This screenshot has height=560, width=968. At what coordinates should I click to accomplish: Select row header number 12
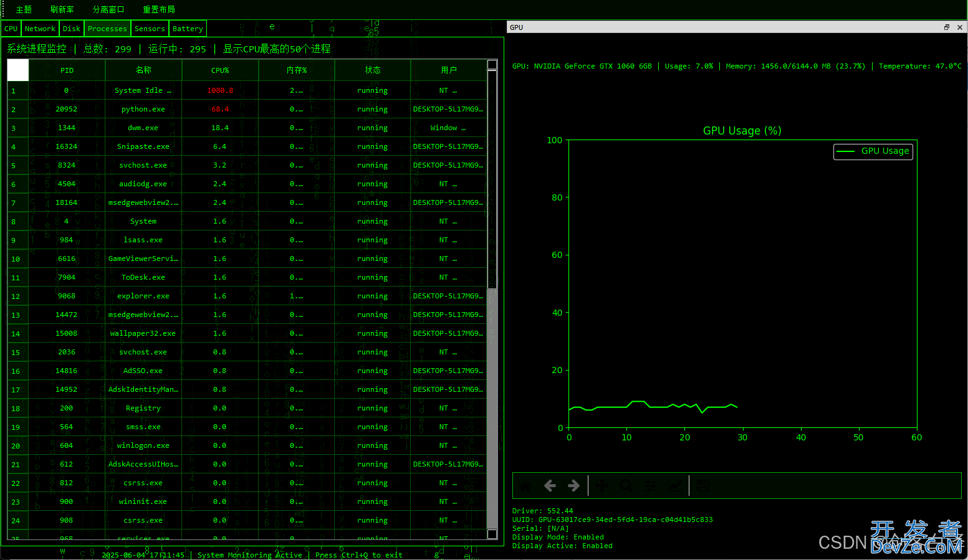[x=18, y=296]
